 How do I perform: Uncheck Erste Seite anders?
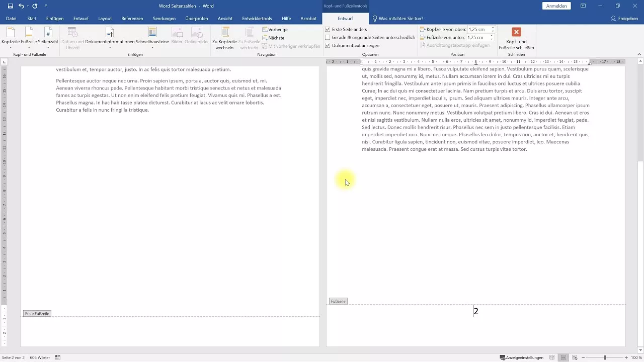(328, 29)
